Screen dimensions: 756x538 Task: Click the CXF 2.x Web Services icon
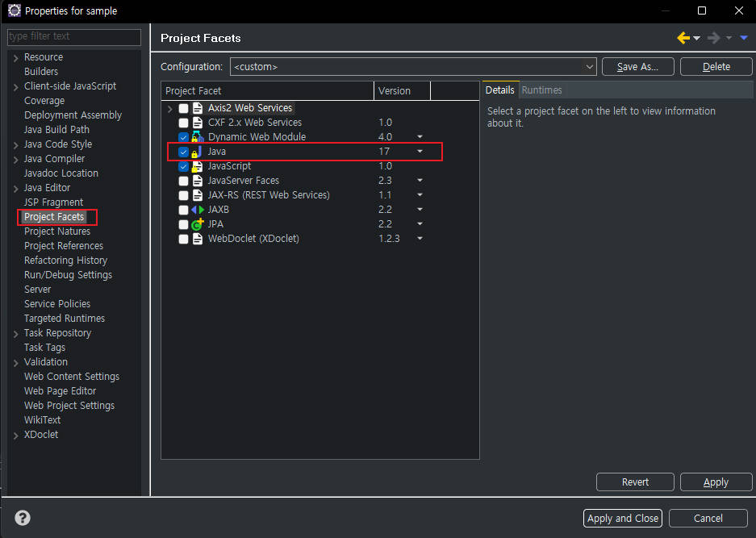[x=197, y=123]
